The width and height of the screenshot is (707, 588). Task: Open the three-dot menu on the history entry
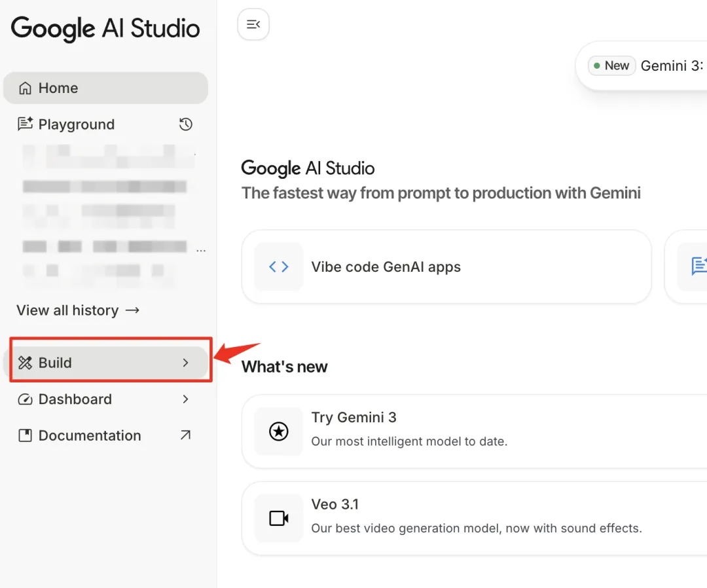[200, 249]
